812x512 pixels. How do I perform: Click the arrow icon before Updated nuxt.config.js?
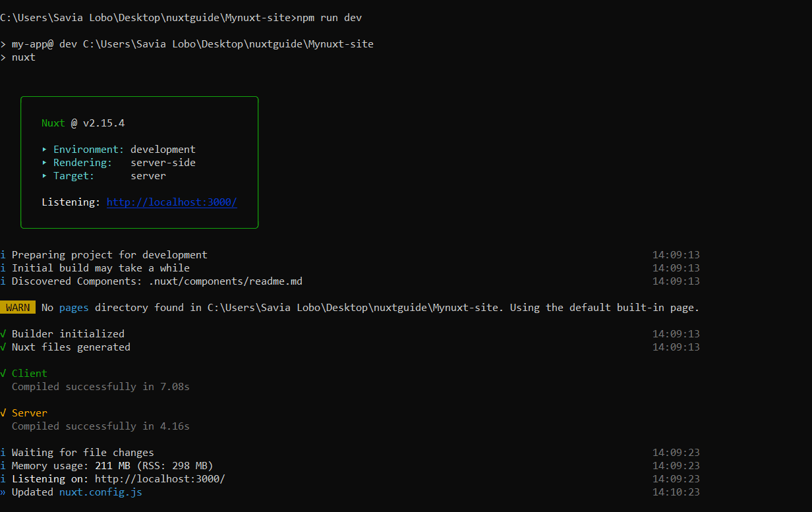pos(3,492)
